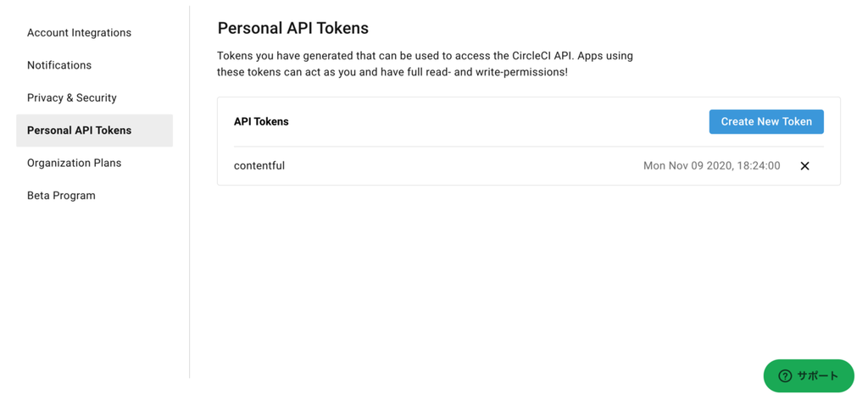Go to Notifications settings

(x=59, y=65)
